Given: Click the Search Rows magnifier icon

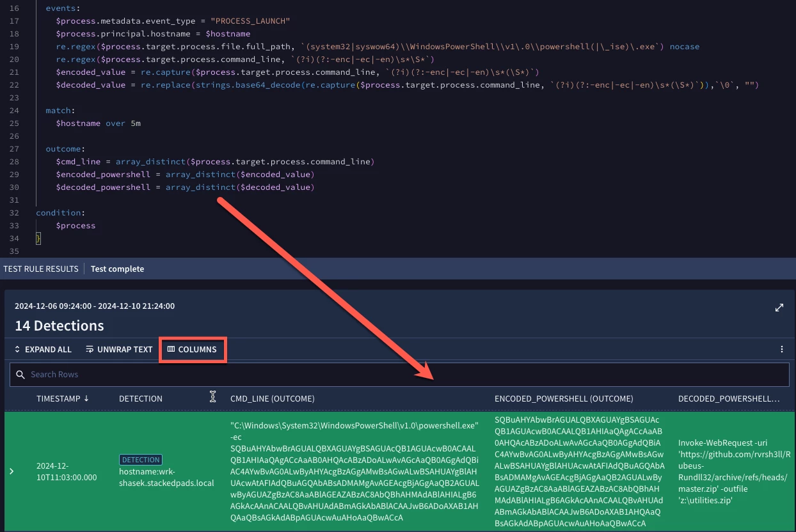Looking at the screenshot, I should click(x=20, y=375).
